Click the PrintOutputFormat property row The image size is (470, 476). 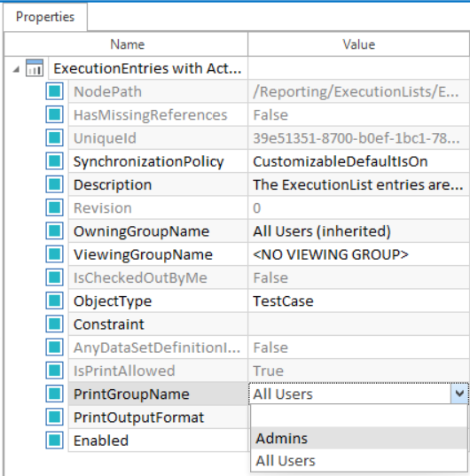click(x=158, y=417)
